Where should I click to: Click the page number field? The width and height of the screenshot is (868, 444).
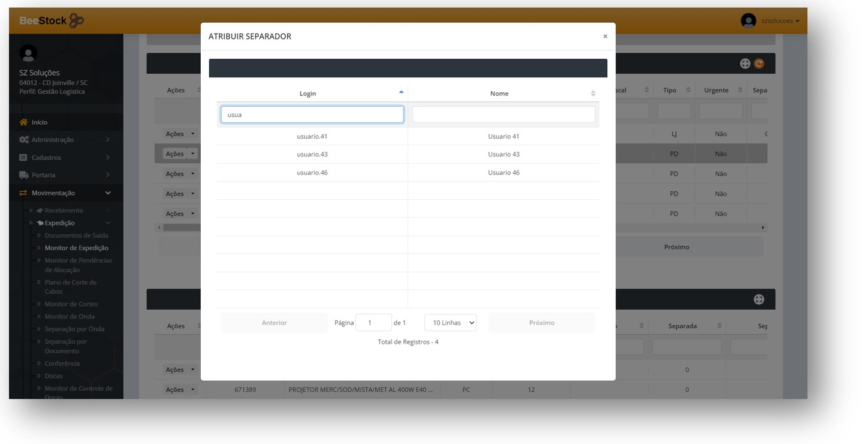click(x=373, y=323)
